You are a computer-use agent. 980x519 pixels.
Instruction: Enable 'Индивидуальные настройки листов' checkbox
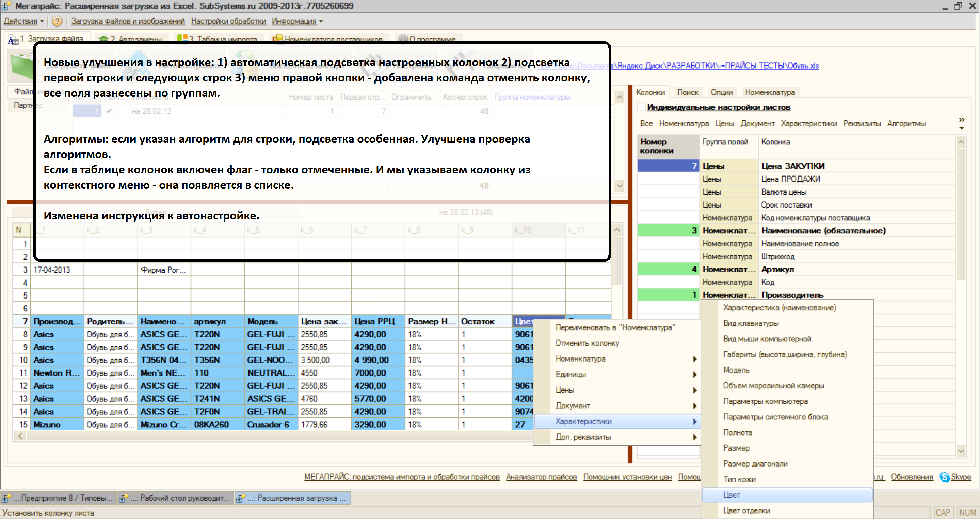(x=642, y=107)
